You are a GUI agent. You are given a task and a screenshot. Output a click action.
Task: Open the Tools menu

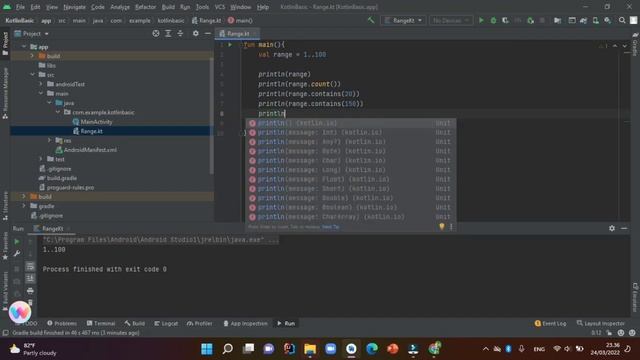pyautogui.click(x=202, y=7)
